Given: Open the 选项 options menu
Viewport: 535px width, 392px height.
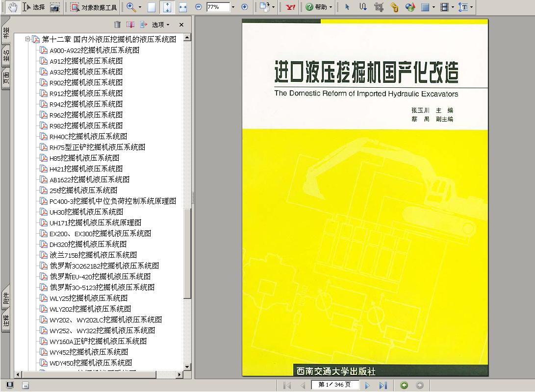Looking at the screenshot, I should pos(160,24).
